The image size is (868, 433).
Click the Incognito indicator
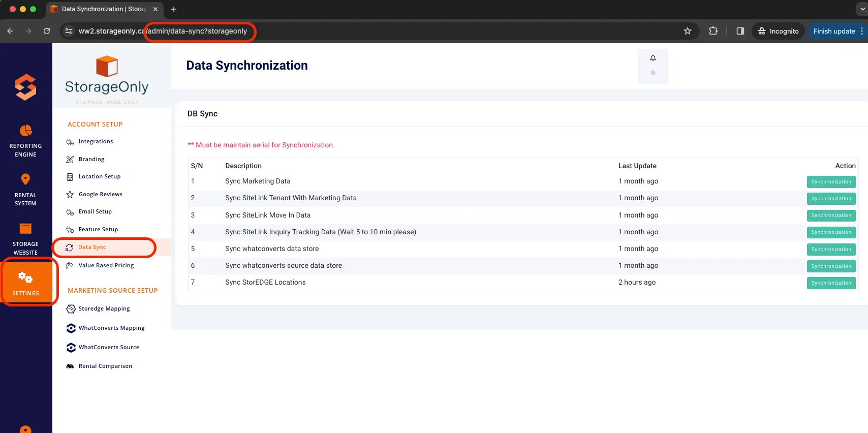coord(778,31)
